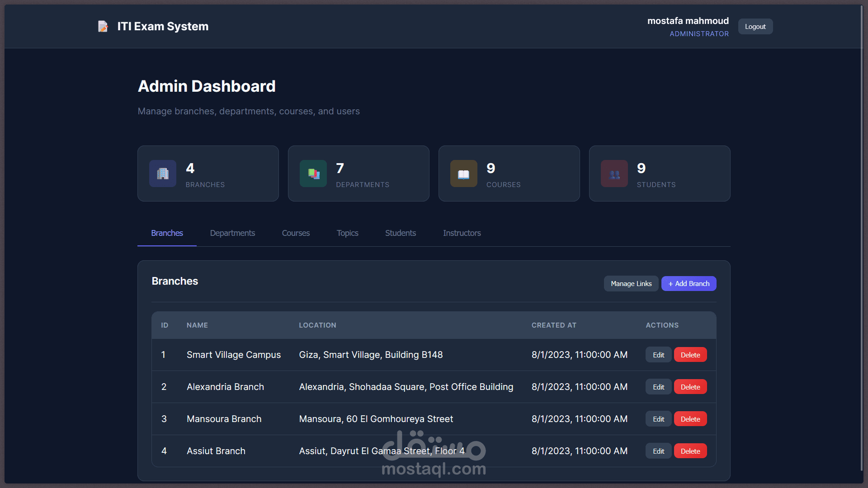The width and height of the screenshot is (868, 488).
Task: Open Manage Links
Action: pos(631,284)
